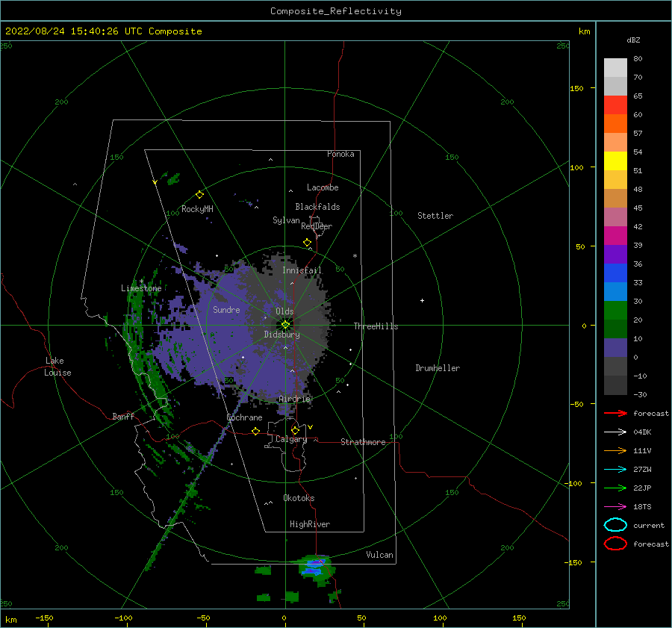Click the Banff label
This screenshot has height=628, width=672.
coord(123,416)
